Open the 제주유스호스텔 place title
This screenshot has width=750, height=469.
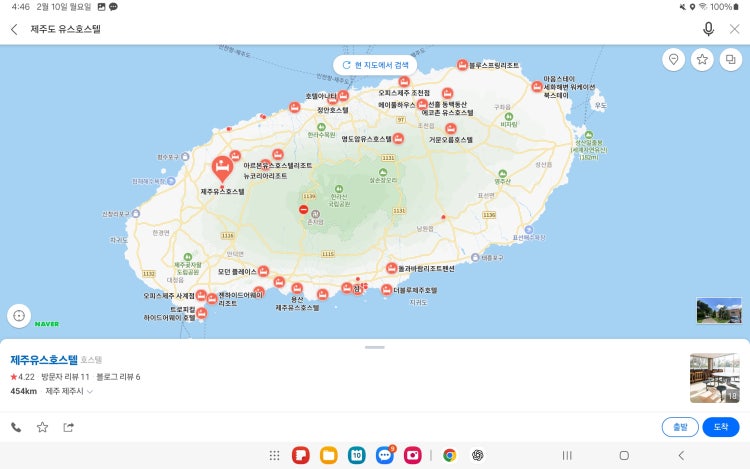click(x=44, y=360)
